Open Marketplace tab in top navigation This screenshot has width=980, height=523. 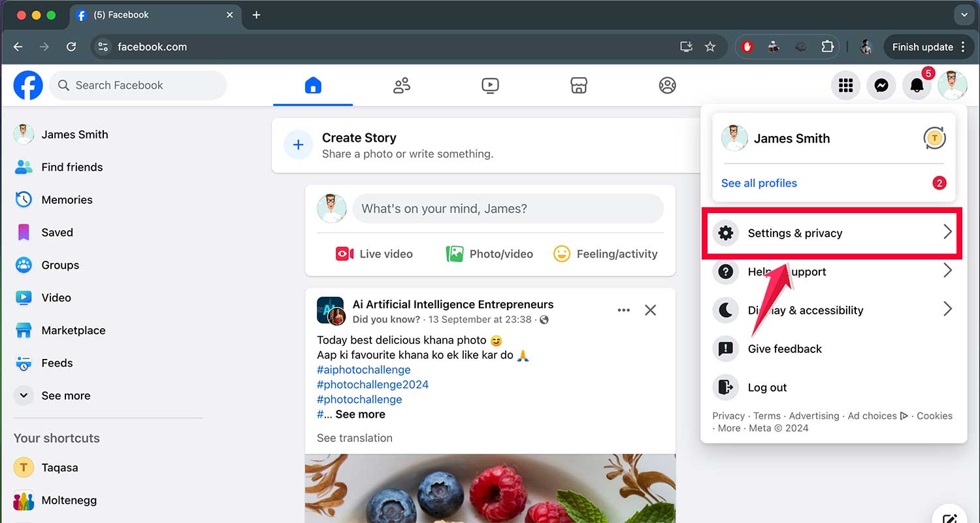click(x=579, y=86)
